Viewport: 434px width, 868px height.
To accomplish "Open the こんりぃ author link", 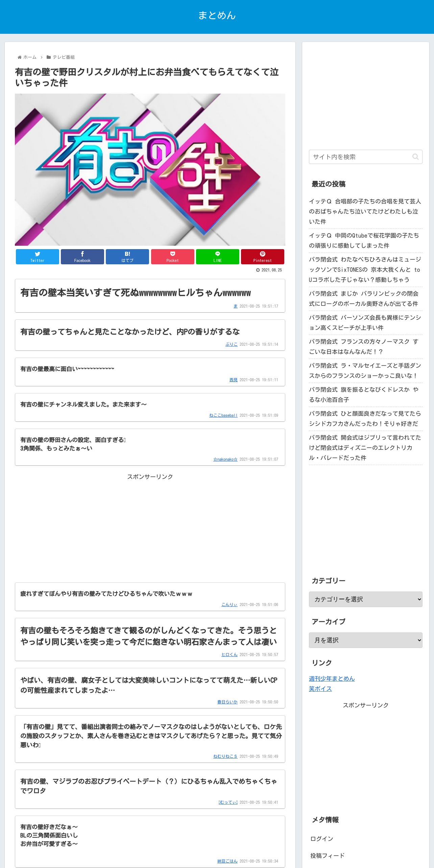I will [x=230, y=605].
